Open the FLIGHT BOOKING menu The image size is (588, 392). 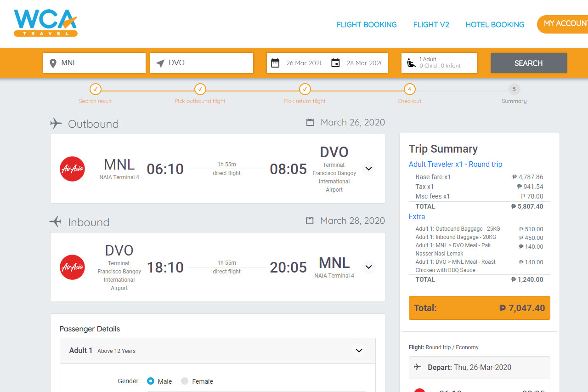(x=367, y=25)
